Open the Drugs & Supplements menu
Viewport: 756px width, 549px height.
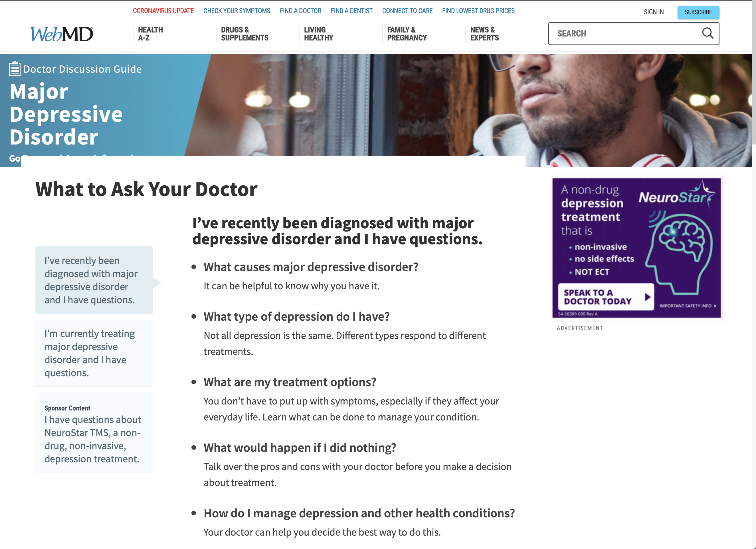(x=244, y=34)
